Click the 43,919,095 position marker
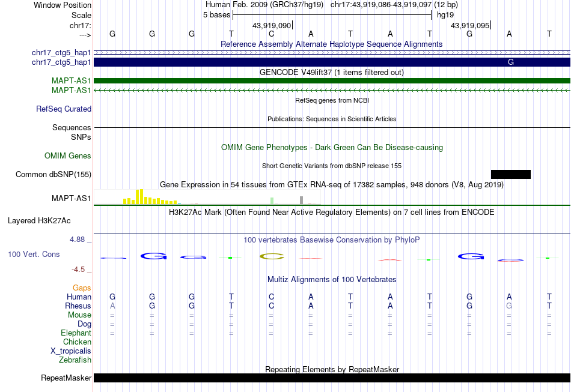 [471, 25]
